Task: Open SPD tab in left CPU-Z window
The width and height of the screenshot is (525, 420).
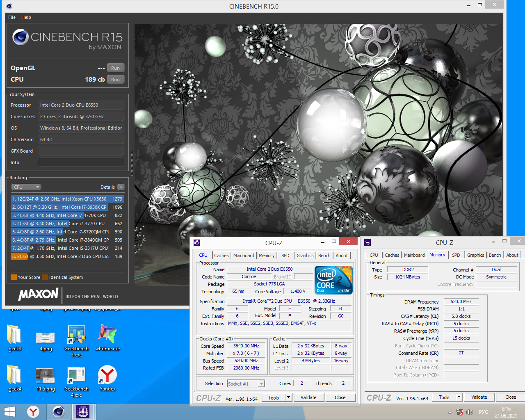Action: click(x=285, y=256)
